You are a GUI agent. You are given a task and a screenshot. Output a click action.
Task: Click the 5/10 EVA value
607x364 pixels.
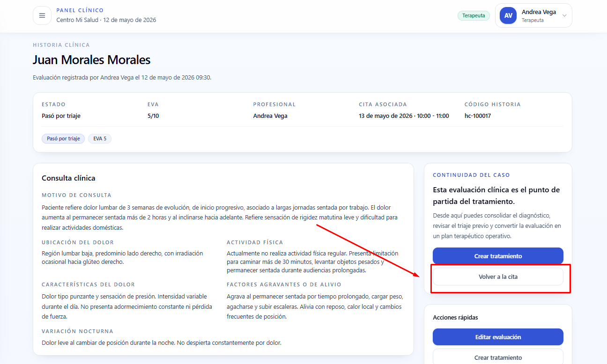153,116
